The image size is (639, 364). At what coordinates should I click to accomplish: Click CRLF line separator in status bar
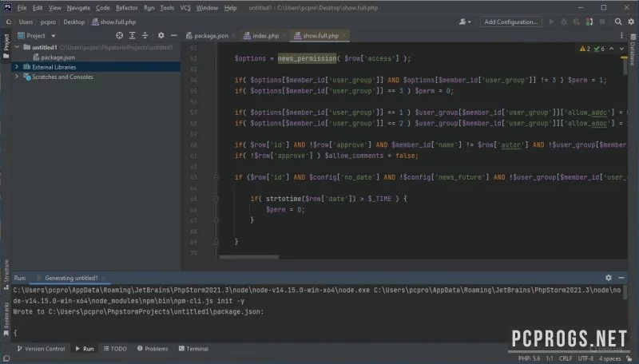tap(566, 358)
